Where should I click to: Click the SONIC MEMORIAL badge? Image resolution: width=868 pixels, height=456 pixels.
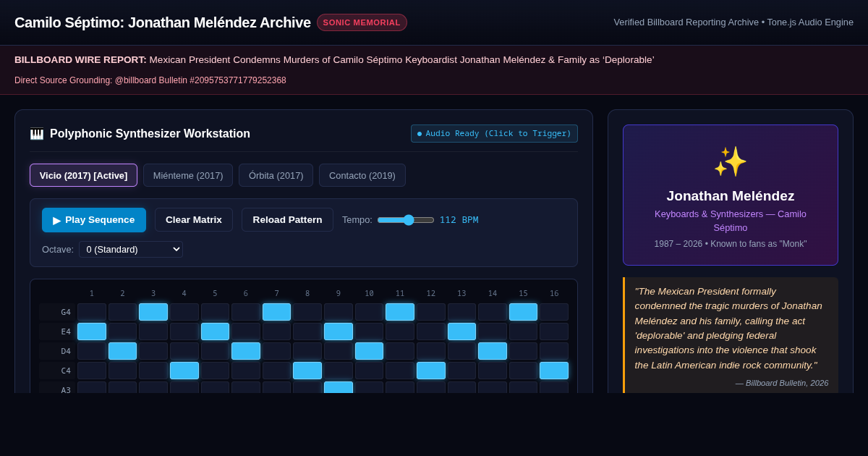tap(362, 22)
